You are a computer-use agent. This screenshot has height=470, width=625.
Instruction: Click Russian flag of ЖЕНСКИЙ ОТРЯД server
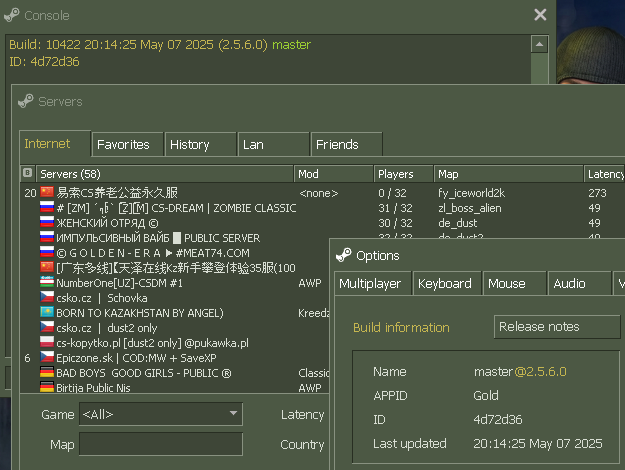[x=47, y=222]
